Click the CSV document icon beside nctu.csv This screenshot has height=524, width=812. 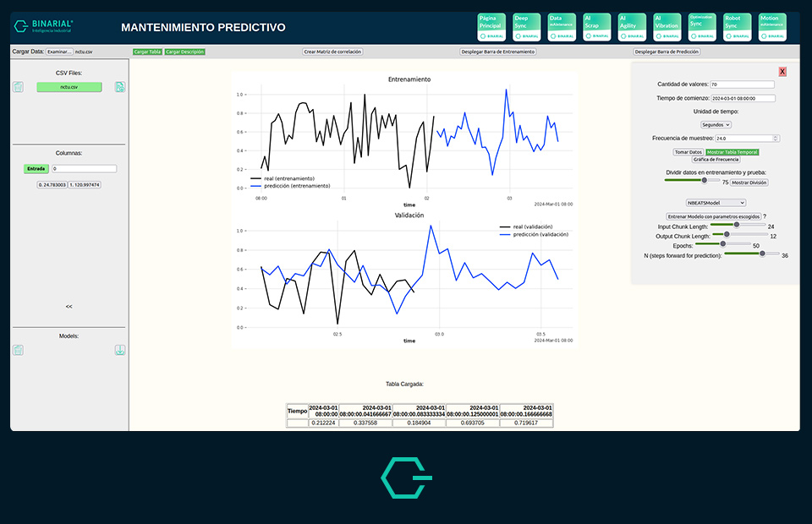click(x=120, y=87)
